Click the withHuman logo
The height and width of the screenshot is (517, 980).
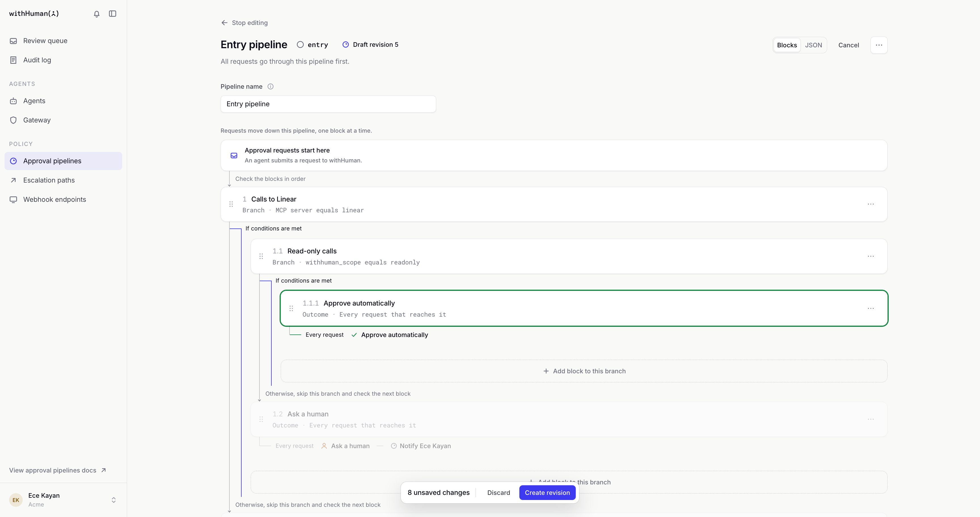[x=34, y=14]
